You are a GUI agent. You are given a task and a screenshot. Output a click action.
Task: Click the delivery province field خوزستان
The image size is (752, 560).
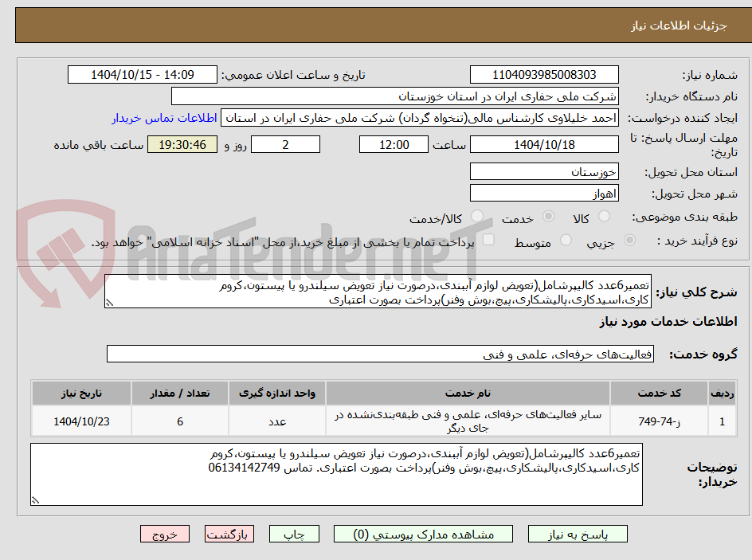(x=544, y=171)
